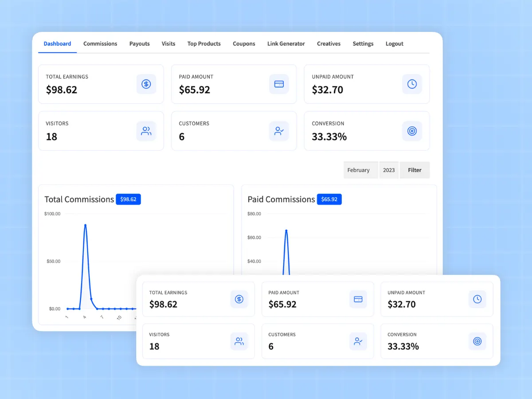Click the dollar sign icon on Total Earnings card

point(146,84)
